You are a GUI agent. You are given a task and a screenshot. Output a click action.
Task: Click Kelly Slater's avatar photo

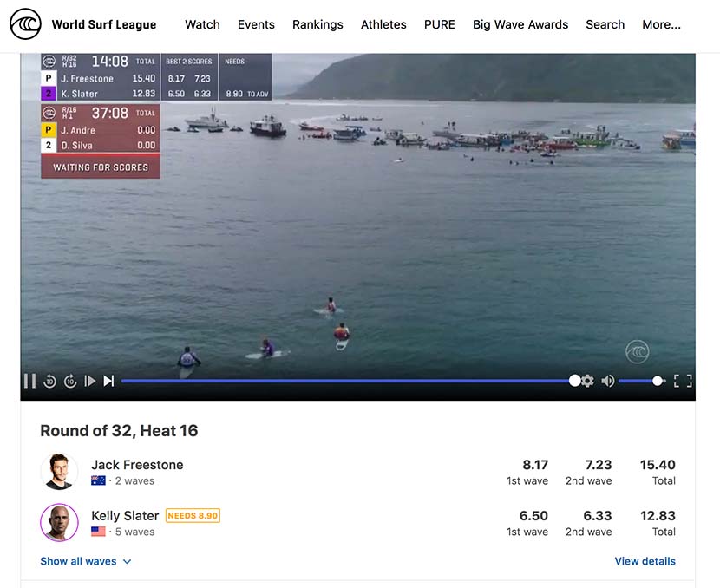pyautogui.click(x=59, y=522)
